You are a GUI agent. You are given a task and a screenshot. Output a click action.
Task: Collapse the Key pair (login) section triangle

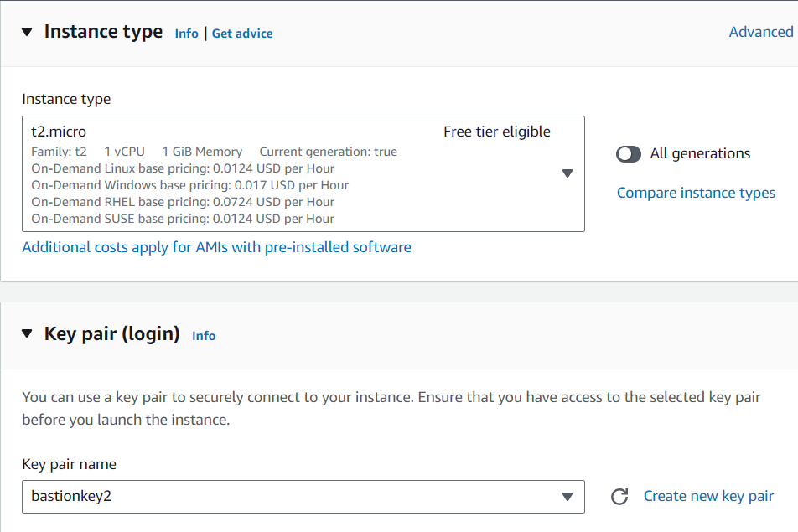(27, 334)
